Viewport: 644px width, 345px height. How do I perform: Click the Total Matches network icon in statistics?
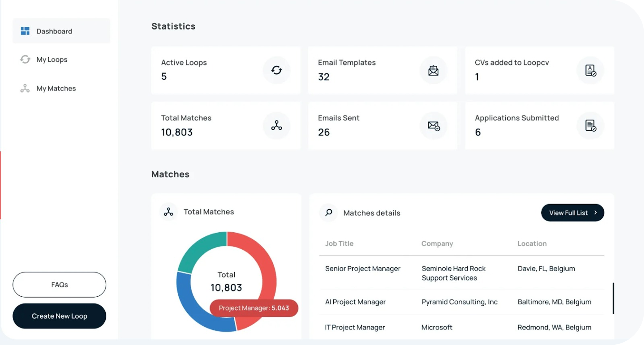point(276,125)
